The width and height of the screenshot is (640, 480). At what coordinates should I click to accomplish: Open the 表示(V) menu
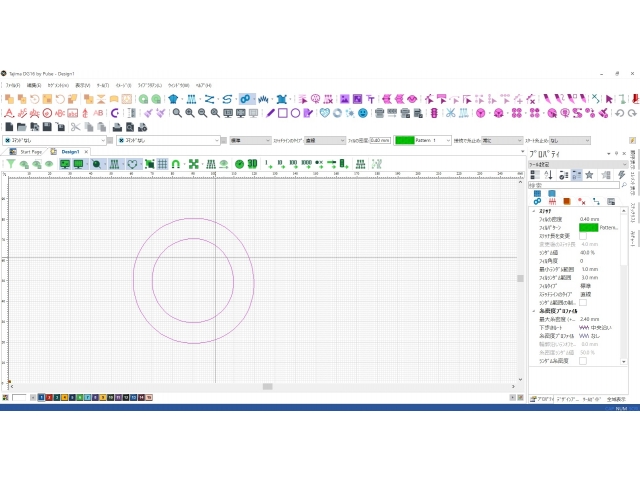coord(82,85)
